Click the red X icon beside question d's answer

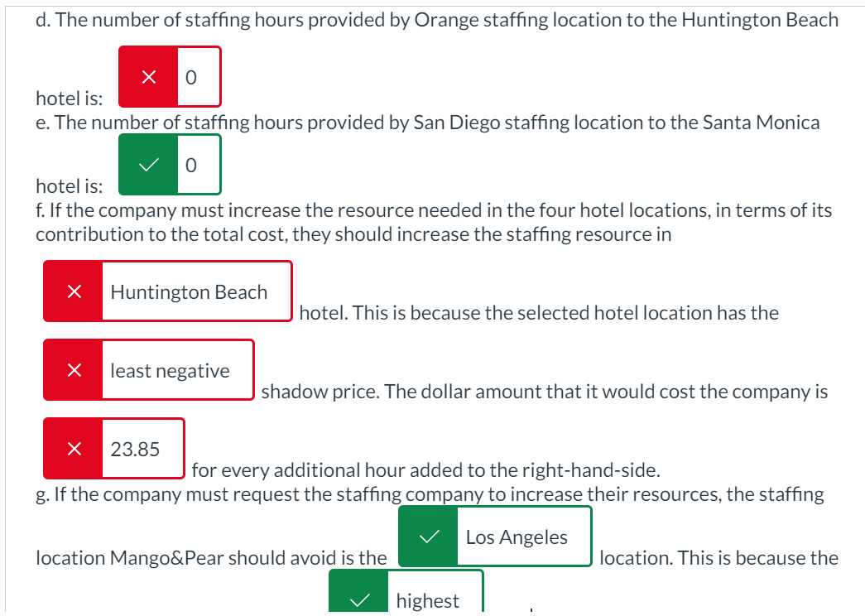[148, 76]
